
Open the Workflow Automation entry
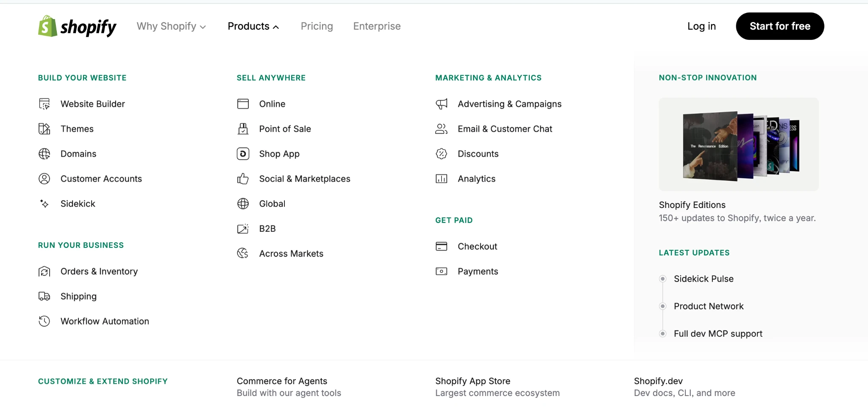[x=105, y=321]
